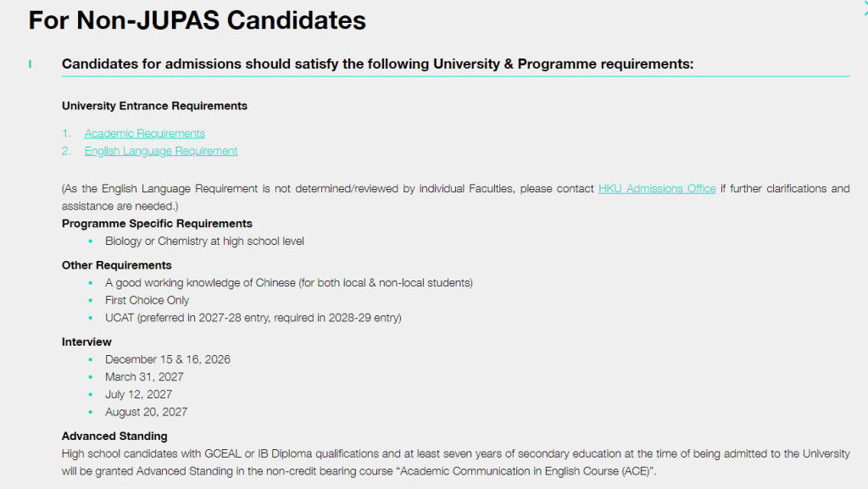This screenshot has width=868, height=489.
Task: Click the March 31, 2027 interview date
Action: [144, 376]
